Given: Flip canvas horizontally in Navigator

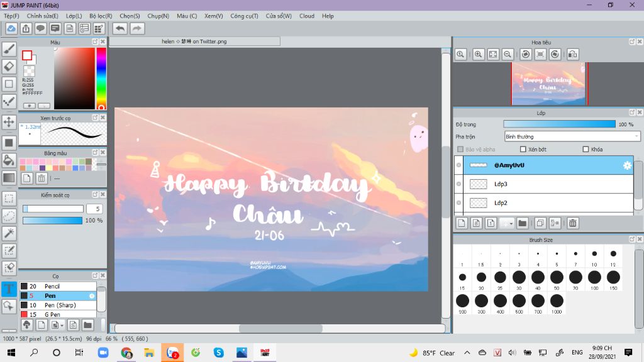Looking at the screenshot, I should pos(572,54).
